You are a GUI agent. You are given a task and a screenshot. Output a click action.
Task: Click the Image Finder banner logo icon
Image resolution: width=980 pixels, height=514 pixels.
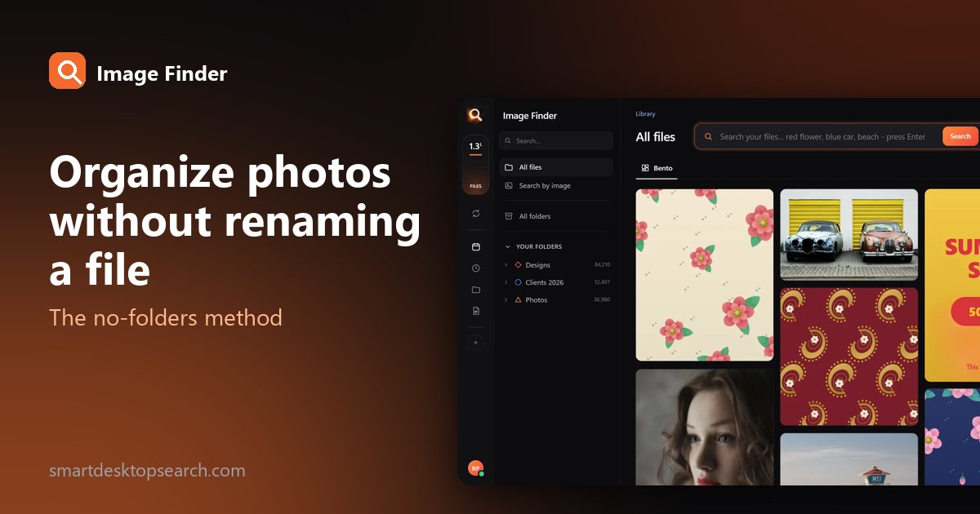(x=67, y=71)
